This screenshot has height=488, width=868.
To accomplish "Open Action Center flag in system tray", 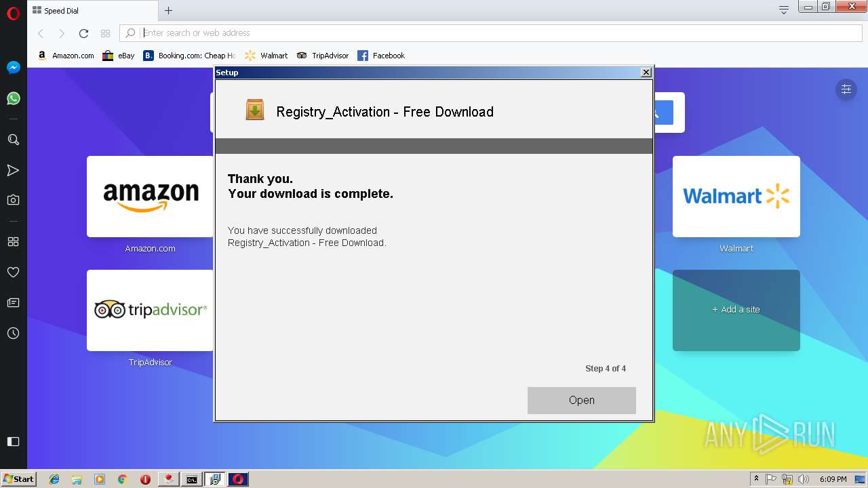I will 771,479.
